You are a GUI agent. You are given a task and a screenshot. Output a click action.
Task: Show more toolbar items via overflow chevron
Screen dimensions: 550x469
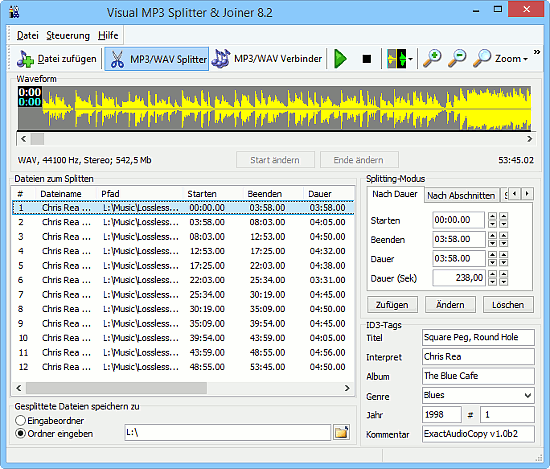[537, 52]
